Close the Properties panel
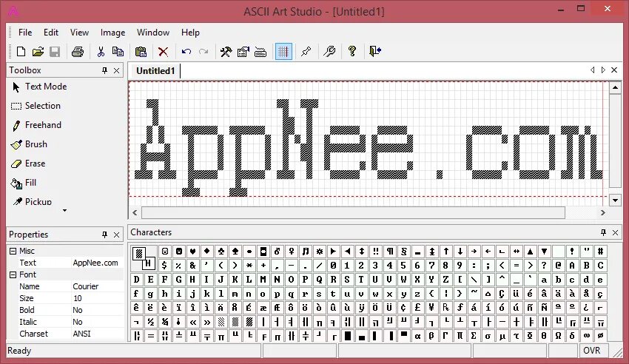The width and height of the screenshot is (629, 364). (x=116, y=235)
